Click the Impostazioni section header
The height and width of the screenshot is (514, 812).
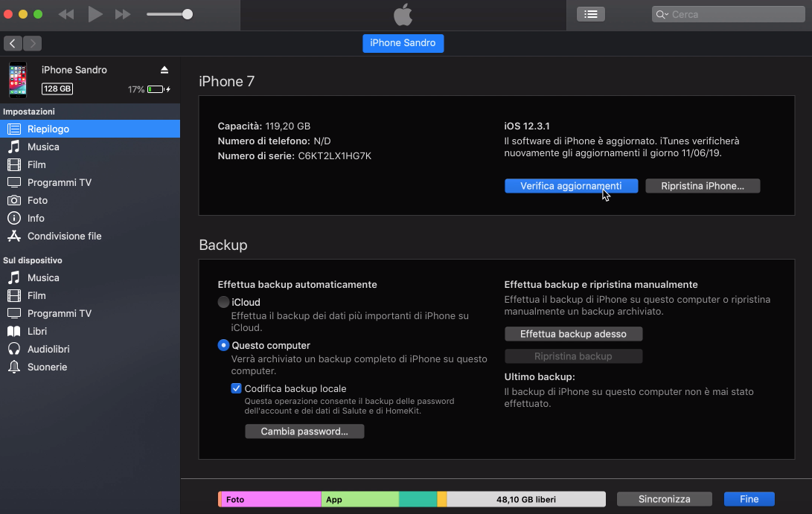coord(29,112)
